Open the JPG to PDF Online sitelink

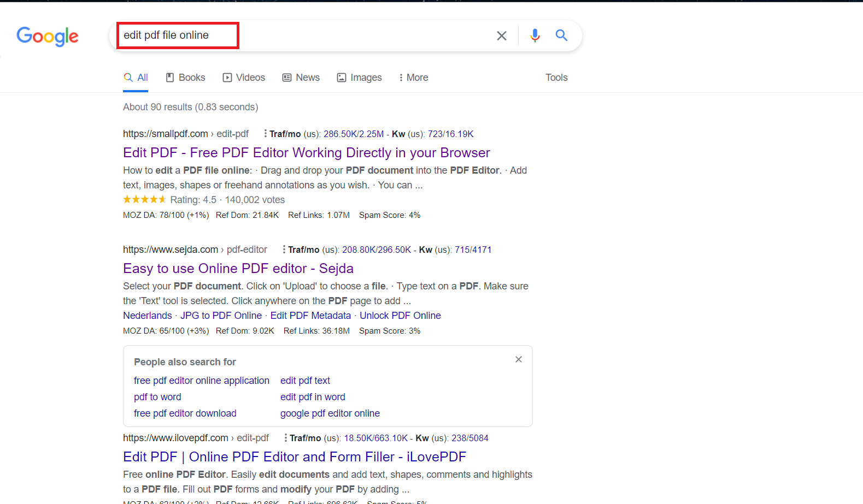click(x=221, y=316)
